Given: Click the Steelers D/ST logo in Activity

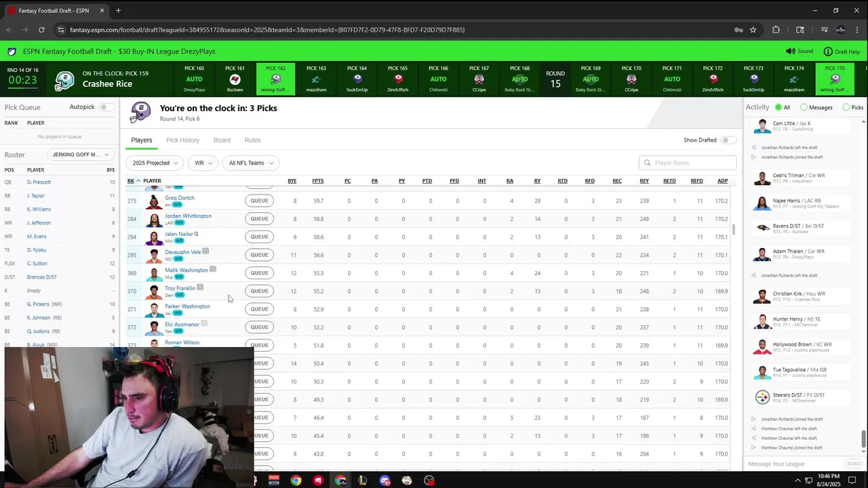Looking at the screenshot, I should point(762,397).
